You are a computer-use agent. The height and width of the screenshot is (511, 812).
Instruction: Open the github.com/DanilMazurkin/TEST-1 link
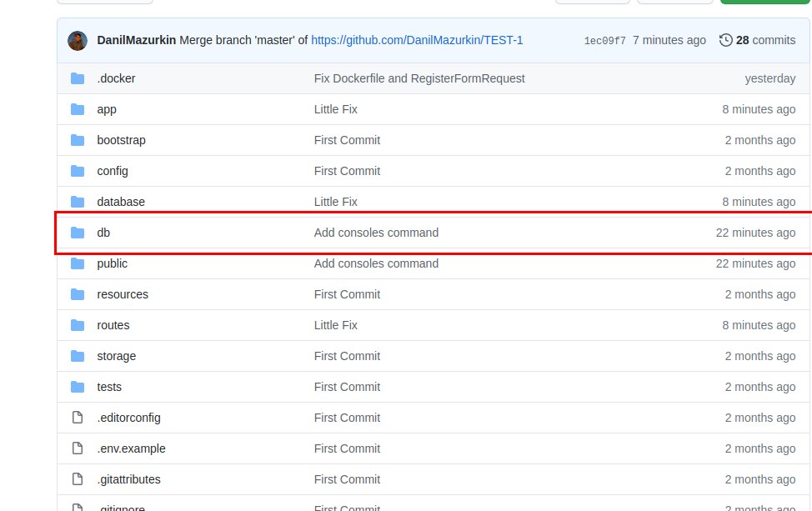417,40
